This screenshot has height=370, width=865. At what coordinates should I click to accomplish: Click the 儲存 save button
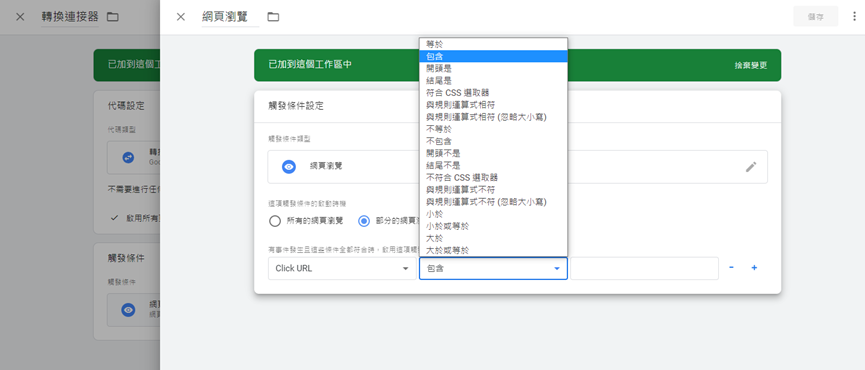(815, 17)
